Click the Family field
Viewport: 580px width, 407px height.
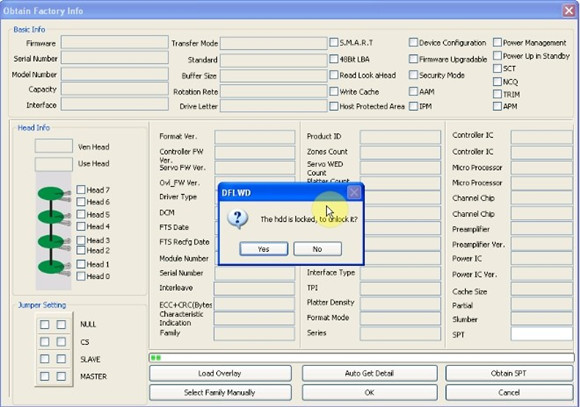click(254, 334)
